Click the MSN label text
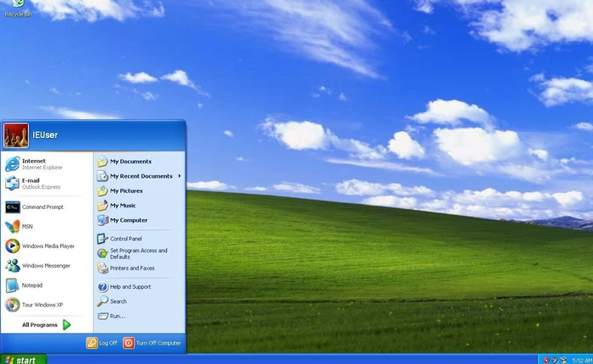Screen dimensions: 593x364 pyautogui.click(x=27, y=226)
